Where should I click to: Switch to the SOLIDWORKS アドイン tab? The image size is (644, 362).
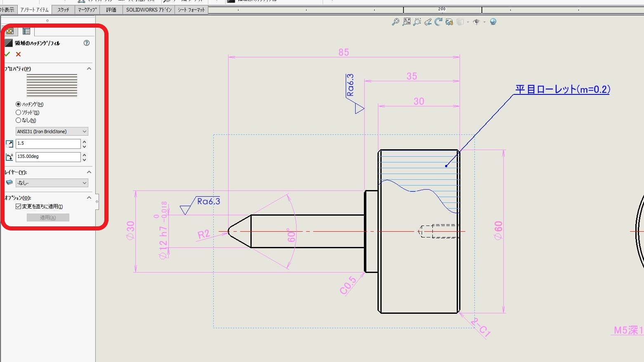point(149,10)
